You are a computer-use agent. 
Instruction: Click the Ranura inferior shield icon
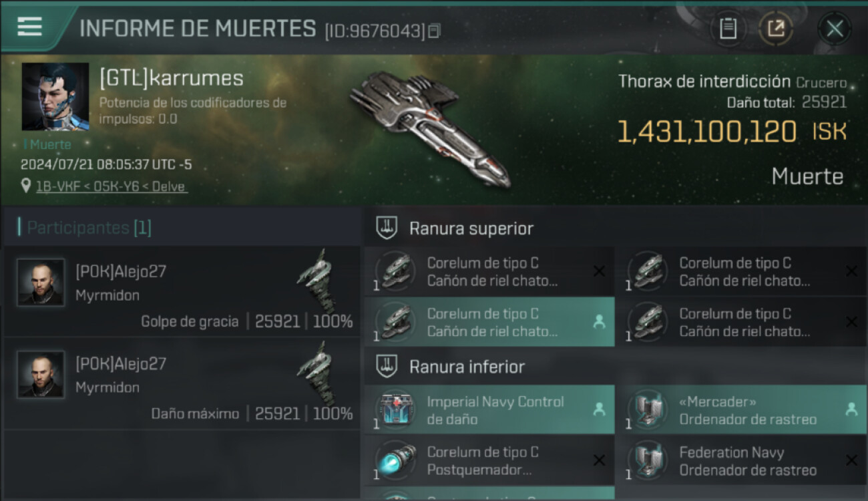coord(387,366)
